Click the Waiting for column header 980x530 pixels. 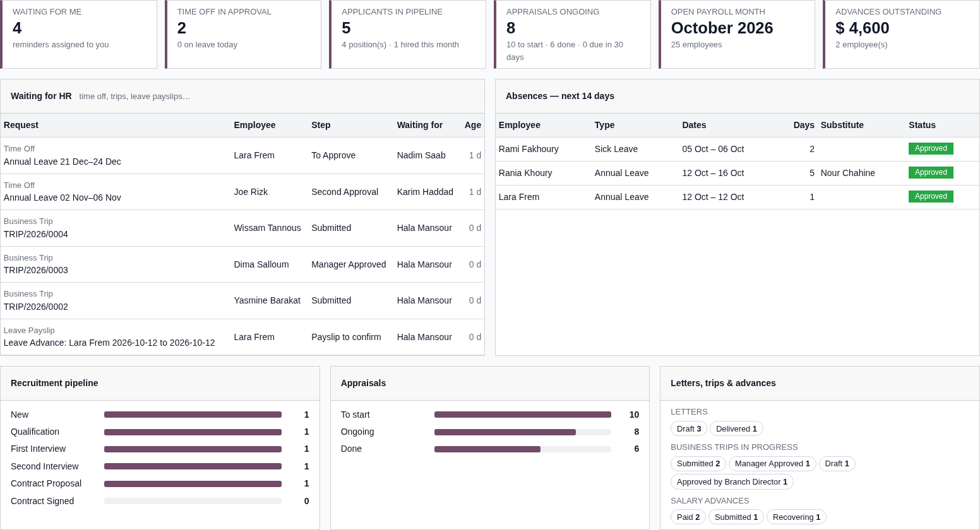coord(420,125)
